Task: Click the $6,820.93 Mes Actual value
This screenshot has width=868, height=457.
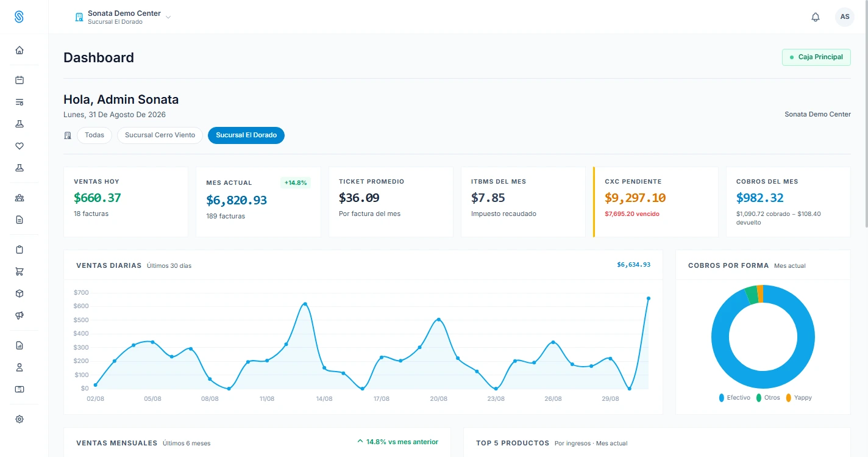Action: tap(237, 200)
